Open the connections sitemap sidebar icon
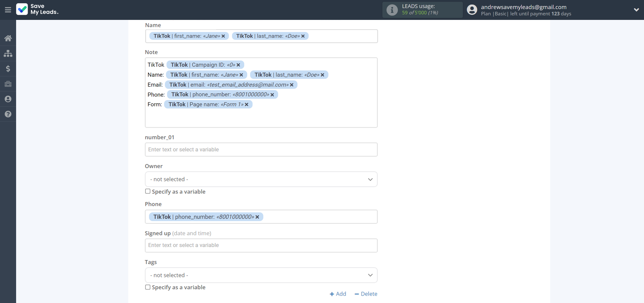The image size is (644, 303). pos(8,53)
